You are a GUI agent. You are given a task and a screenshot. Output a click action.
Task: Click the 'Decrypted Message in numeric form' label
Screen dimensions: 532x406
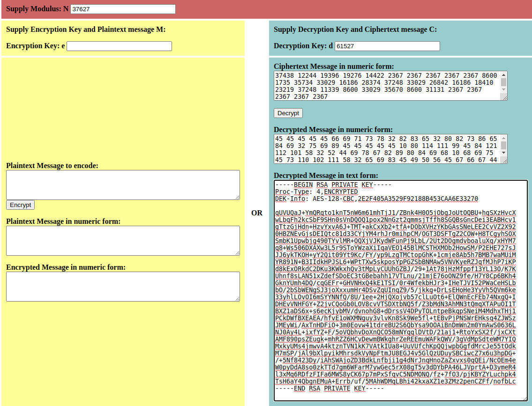click(x=333, y=130)
